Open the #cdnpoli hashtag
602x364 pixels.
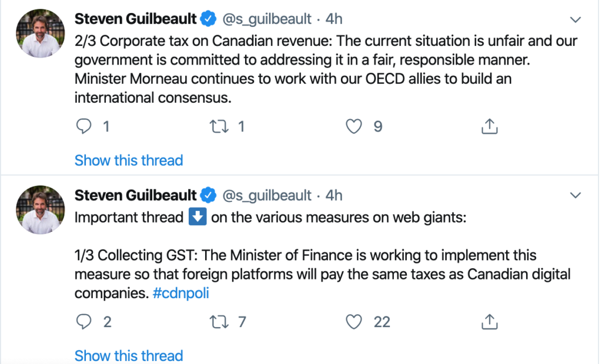coord(181,293)
